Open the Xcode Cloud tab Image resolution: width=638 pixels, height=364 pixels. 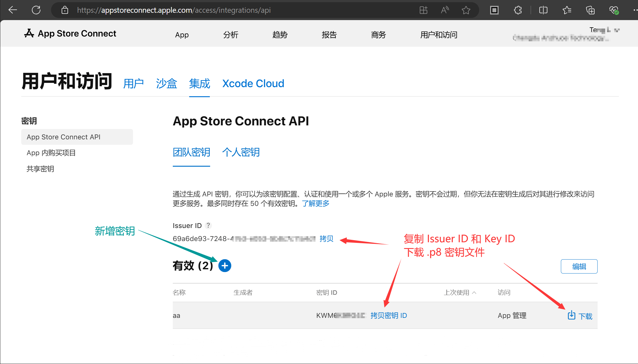tap(253, 83)
